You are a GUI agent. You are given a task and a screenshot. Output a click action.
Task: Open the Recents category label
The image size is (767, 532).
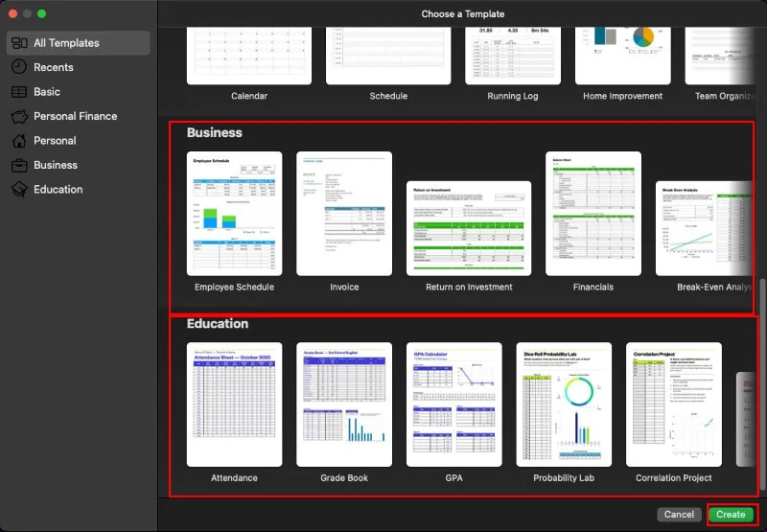pyautogui.click(x=54, y=67)
